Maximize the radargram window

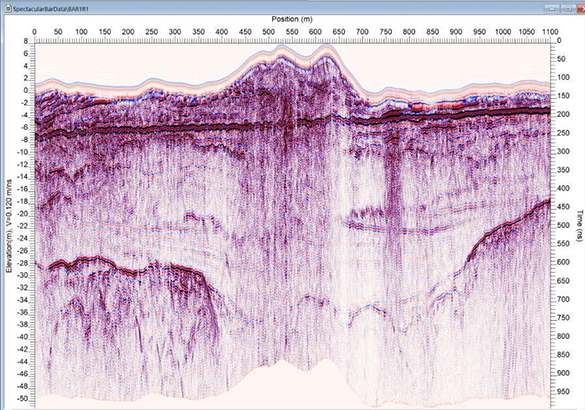point(568,8)
